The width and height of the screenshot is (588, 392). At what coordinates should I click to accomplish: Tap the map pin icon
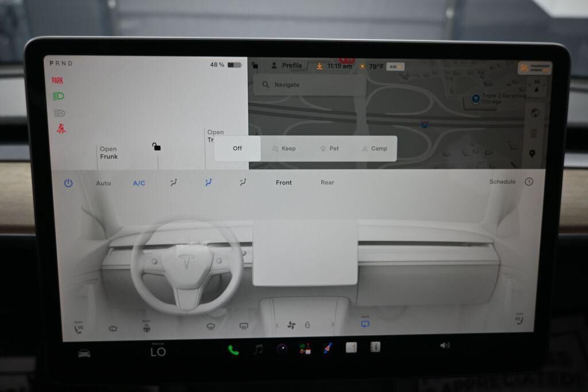coord(532,154)
